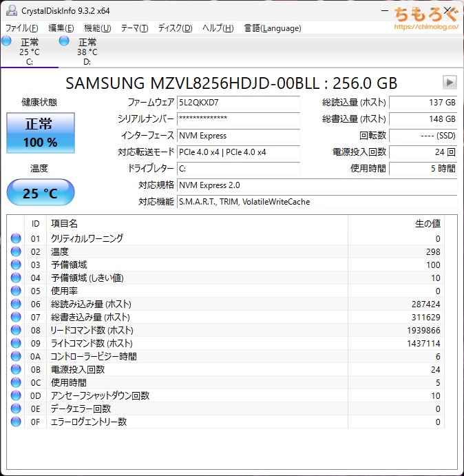The width and height of the screenshot is (464, 476).
Task: Click the standard field NVM Express 2.0
Action: [317, 185]
